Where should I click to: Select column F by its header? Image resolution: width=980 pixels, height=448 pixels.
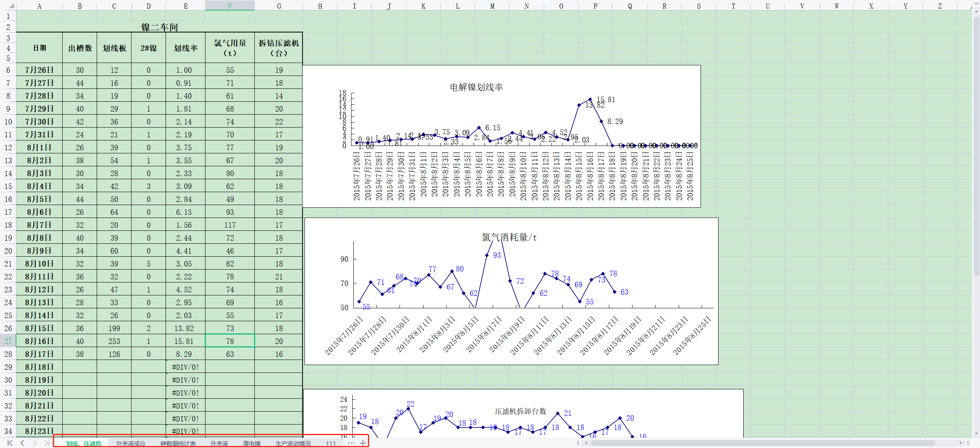coord(230,5)
